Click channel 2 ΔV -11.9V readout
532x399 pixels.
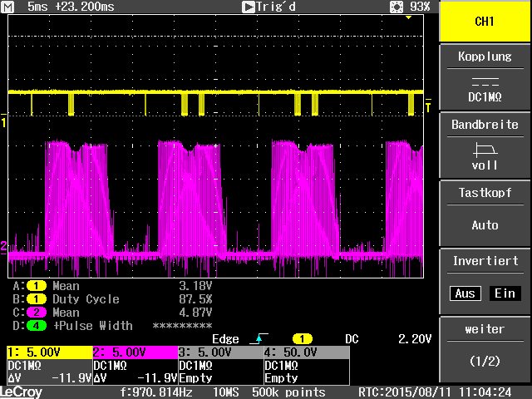pos(135,378)
